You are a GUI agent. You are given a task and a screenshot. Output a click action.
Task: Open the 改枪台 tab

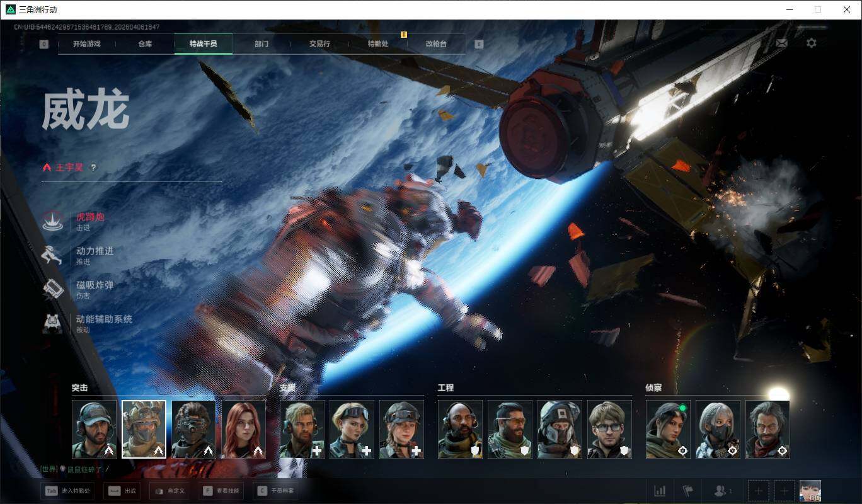[436, 44]
